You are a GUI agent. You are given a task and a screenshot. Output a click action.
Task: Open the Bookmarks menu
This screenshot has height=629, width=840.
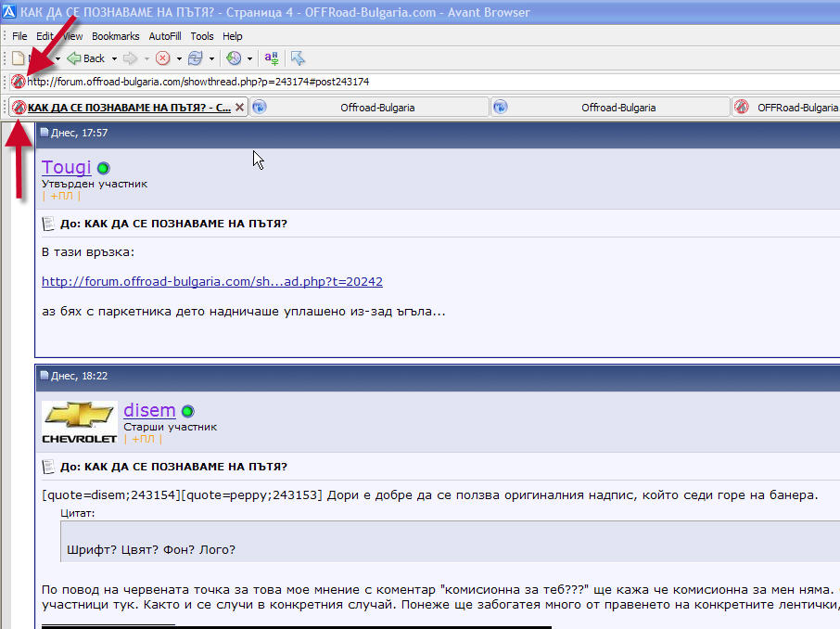[x=115, y=36]
